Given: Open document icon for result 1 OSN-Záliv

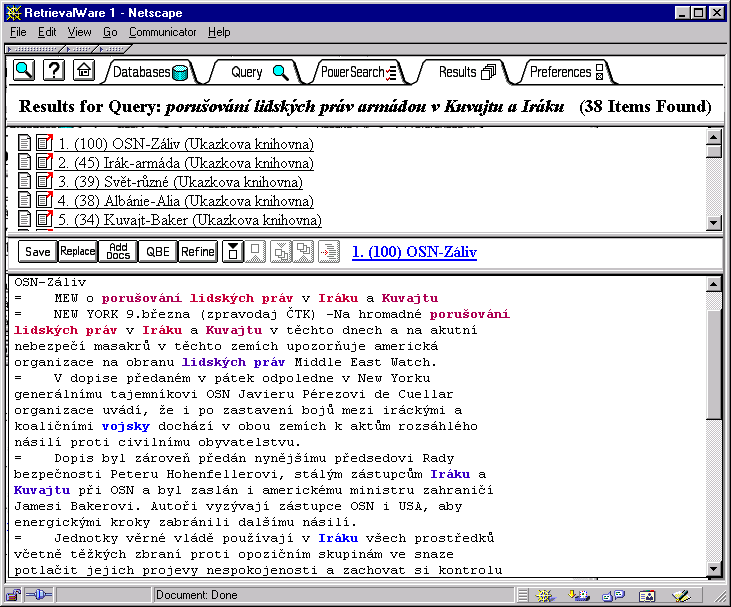Looking at the screenshot, I should pos(24,143).
